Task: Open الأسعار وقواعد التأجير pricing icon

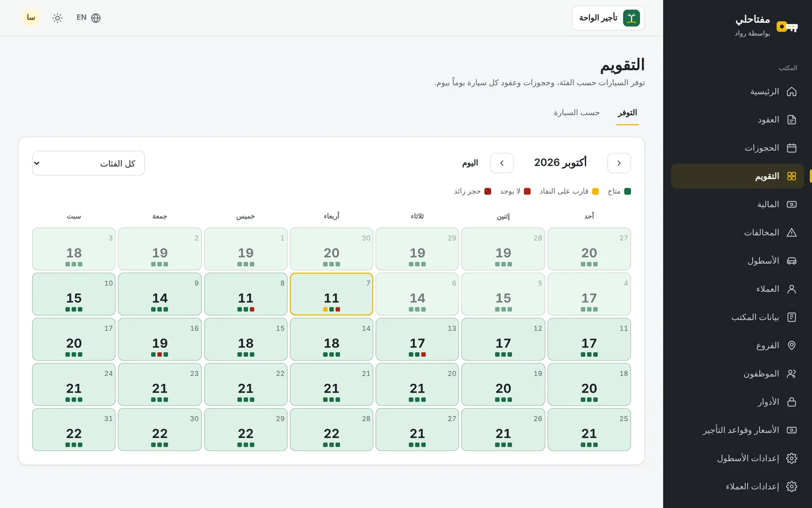Action: point(792,430)
